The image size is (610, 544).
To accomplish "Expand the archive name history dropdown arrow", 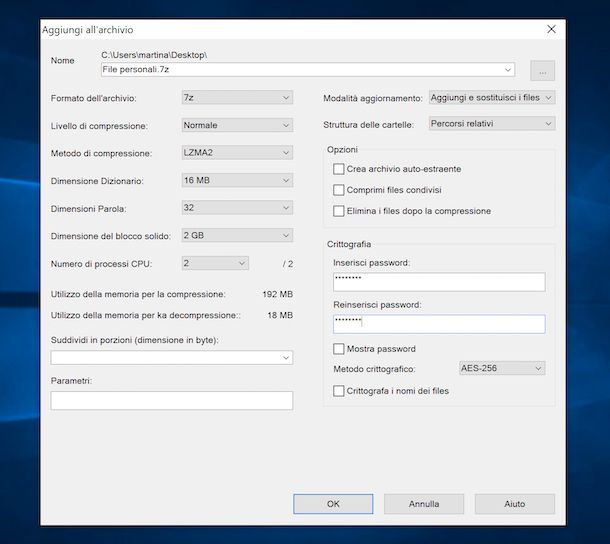I will [x=508, y=70].
